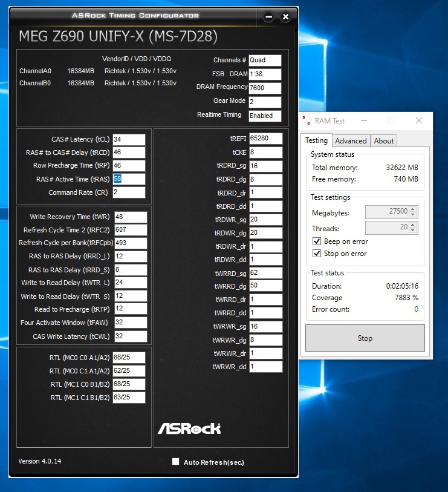448x492 pixels.
Task: Click the RTL (MC1 C1 B1/B2) field
Action: 129,397
